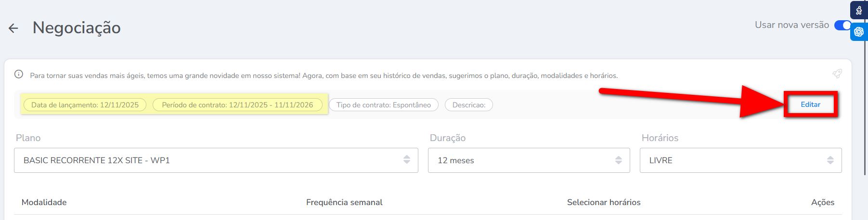This screenshot has height=220, width=868.
Task: Click the Selecionar horários column header
Action: (604, 202)
